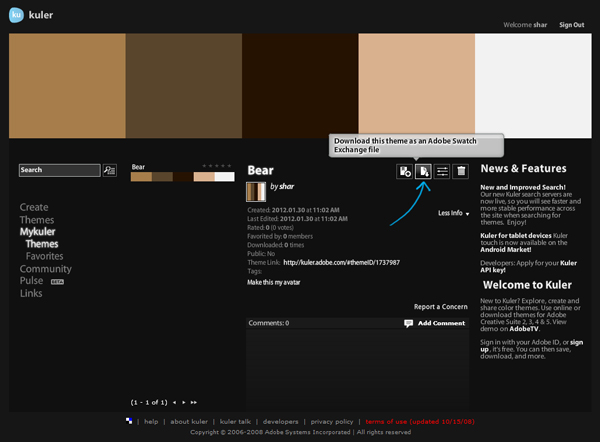
Task: Click 'Kuler for tablet devices' headline
Action: [516, 236]
